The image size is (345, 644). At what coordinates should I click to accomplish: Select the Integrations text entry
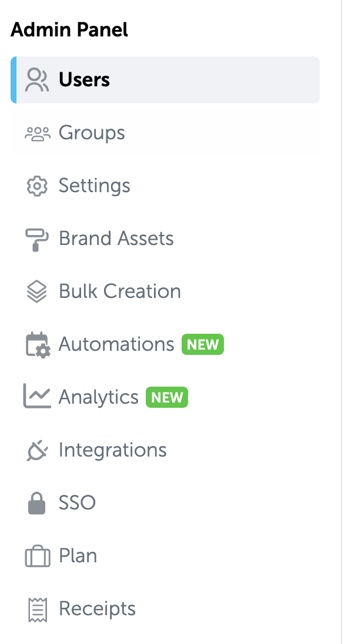(x=112, y=451)
